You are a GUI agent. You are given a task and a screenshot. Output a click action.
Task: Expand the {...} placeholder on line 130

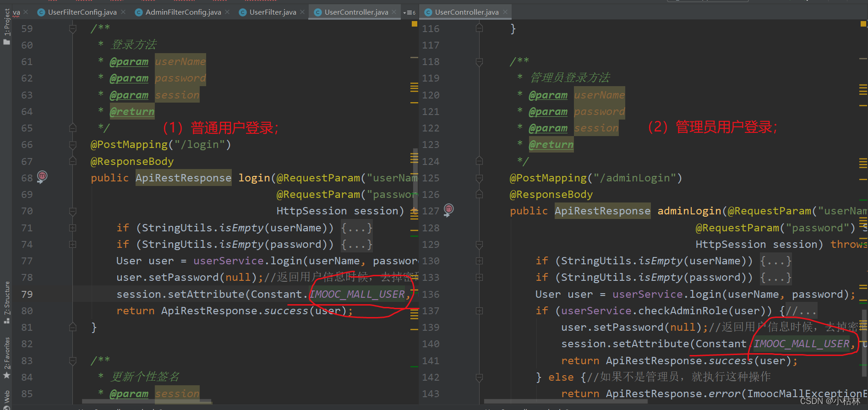point(776,261)
